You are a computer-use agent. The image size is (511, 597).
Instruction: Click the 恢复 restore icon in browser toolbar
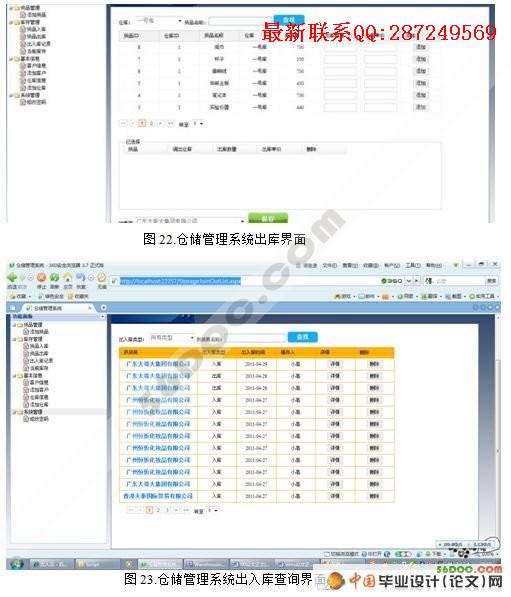coord(81,278)
